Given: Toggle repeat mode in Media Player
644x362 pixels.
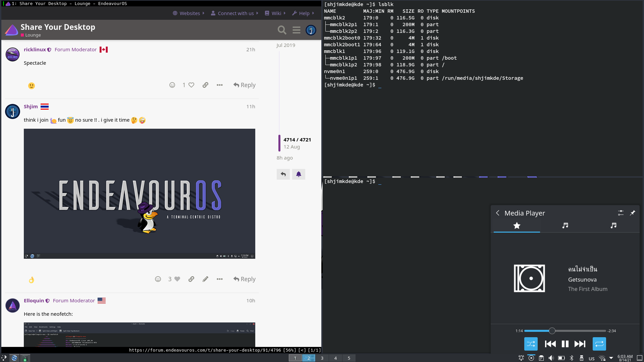Looking at the screenshot, I should 599,344.
